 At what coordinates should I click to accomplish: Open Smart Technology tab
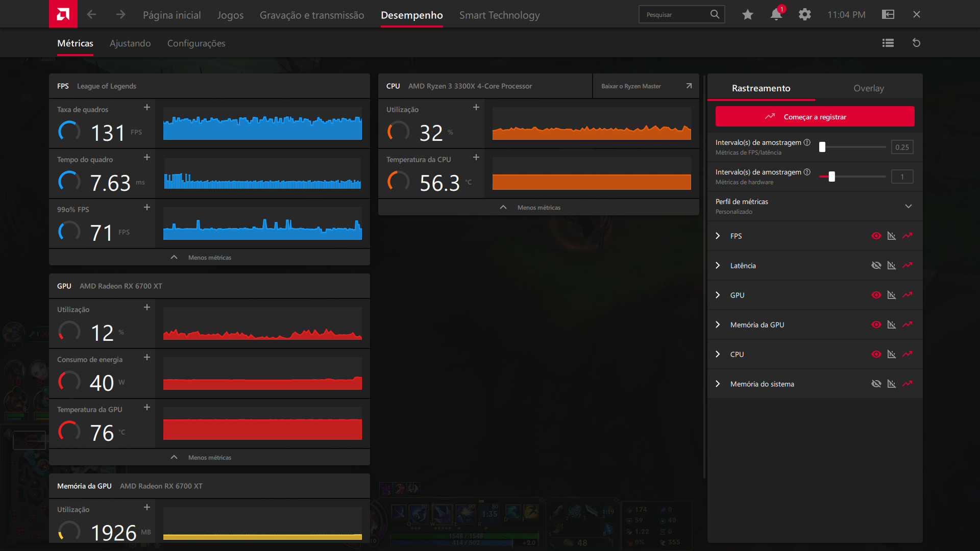tap(499, 15)
